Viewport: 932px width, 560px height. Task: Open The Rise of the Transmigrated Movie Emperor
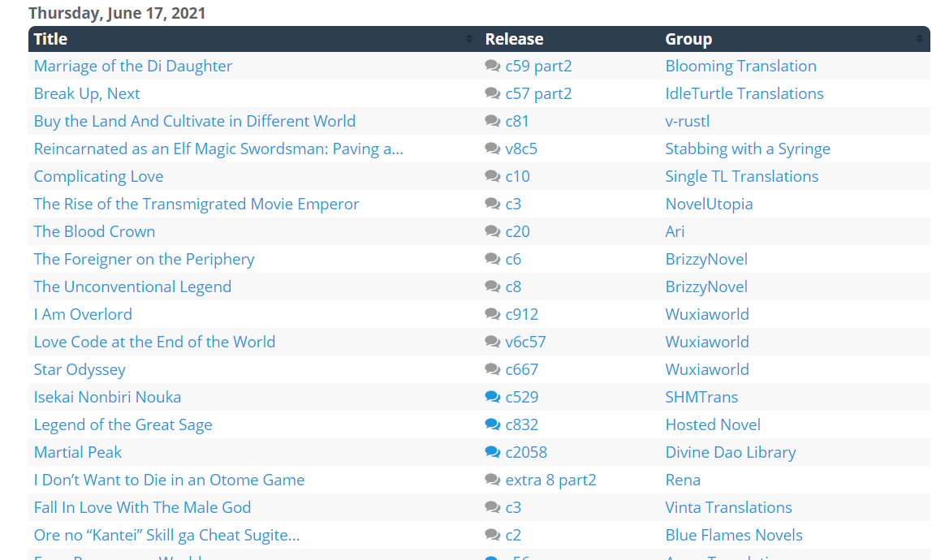coord(196,204)
